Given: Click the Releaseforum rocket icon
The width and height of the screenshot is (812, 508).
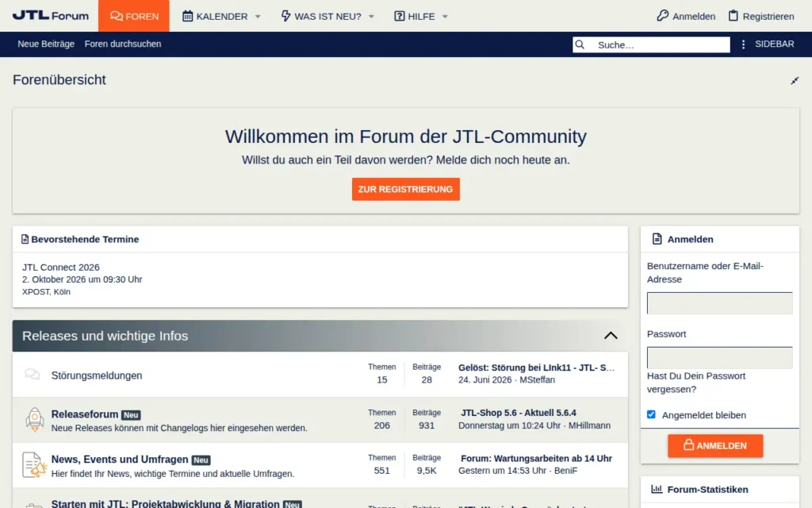Looking at the screenshot, I should [x=34, y=419].
